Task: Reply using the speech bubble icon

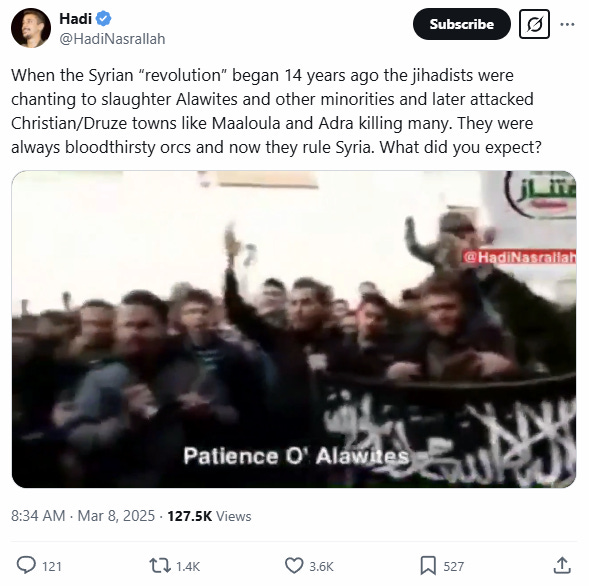Action: 26,565
